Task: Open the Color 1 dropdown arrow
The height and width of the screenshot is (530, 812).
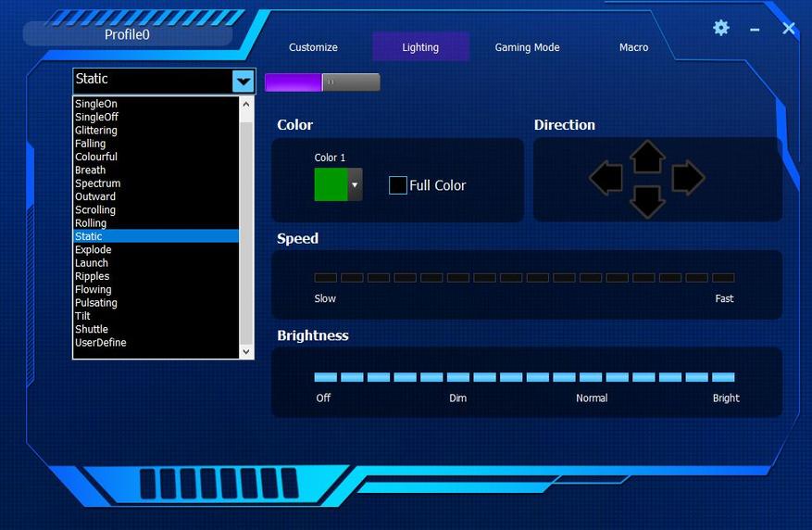Action: point(355,184)
